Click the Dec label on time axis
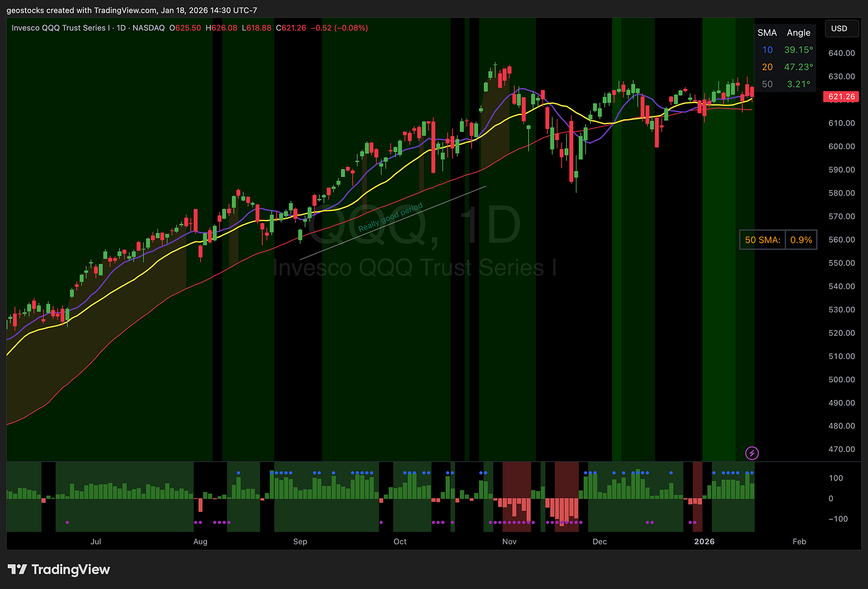The image size is (868, 589). click(x=600, y=541)
